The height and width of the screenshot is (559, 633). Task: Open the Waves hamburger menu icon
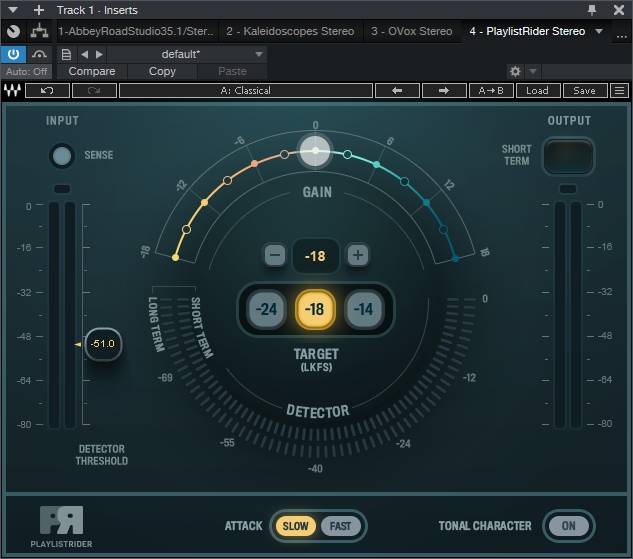[619, 90]
